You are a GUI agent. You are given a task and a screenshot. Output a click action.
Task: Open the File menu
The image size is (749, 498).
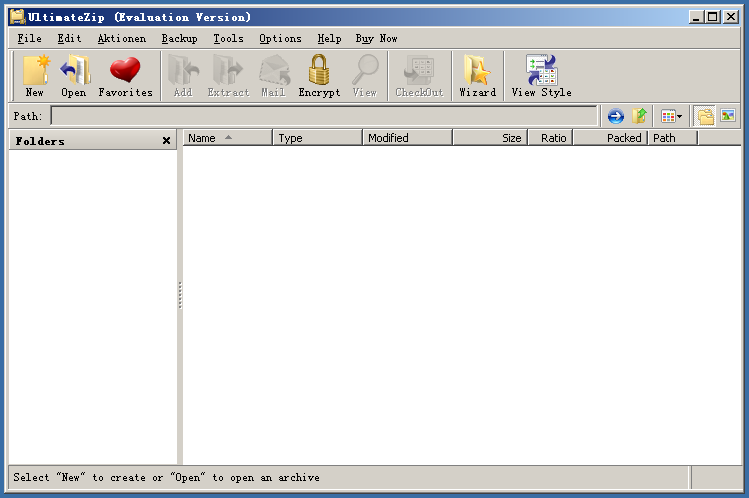pos(29,38)
